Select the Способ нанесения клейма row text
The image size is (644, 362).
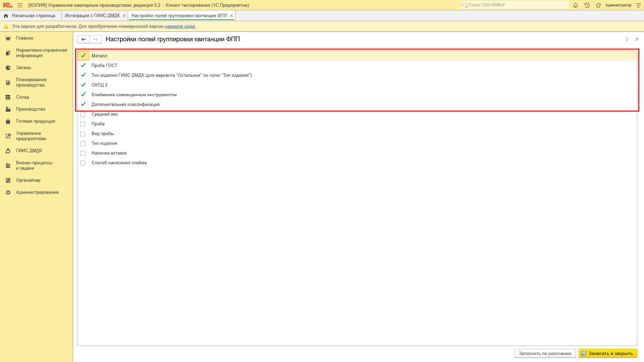(119, 163)
